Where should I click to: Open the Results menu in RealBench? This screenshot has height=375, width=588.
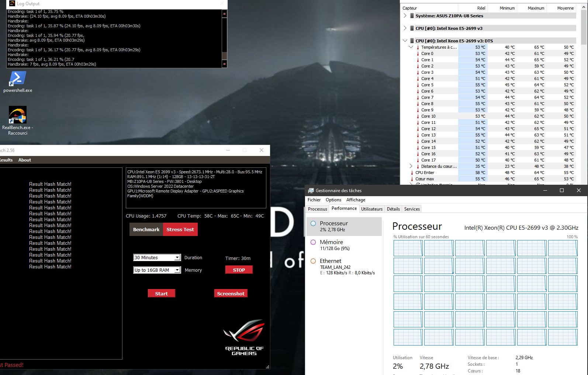tap(6, 160)
